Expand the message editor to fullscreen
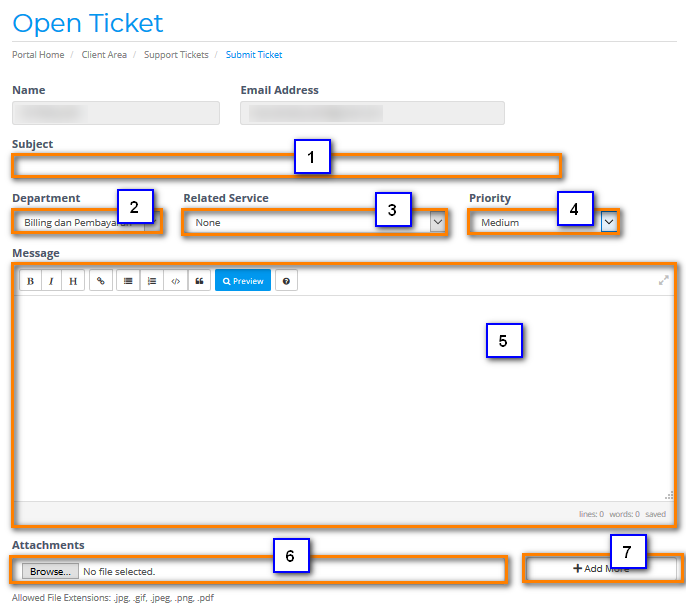Screen dimensions: 686x613 (663, 281)
